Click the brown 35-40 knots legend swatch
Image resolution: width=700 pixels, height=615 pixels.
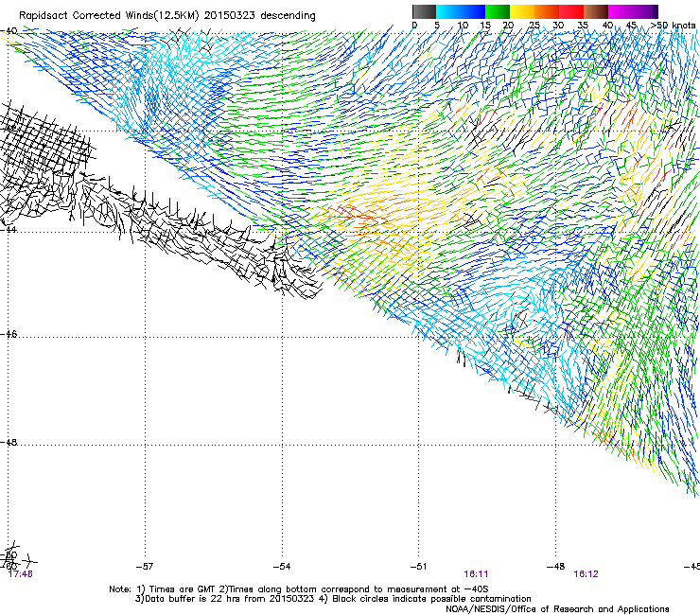tap(596, 11)
